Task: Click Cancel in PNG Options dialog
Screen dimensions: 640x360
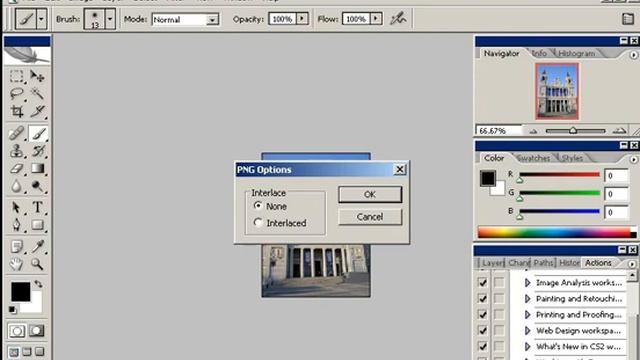Action: coord(370,217)
